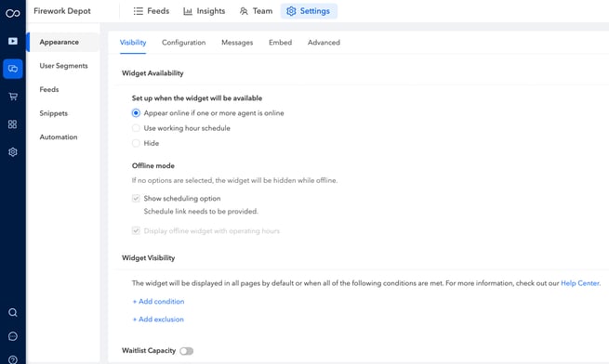Select Appear online if agent is online radio
The height and width of the screenshot is (364, 609).
136,113
